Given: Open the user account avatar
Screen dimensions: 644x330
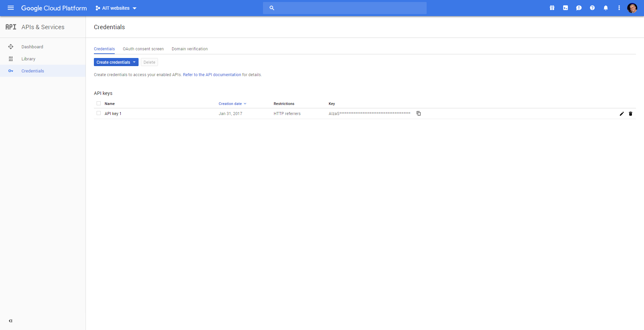Looking at the screenshot, I should 632,8.
